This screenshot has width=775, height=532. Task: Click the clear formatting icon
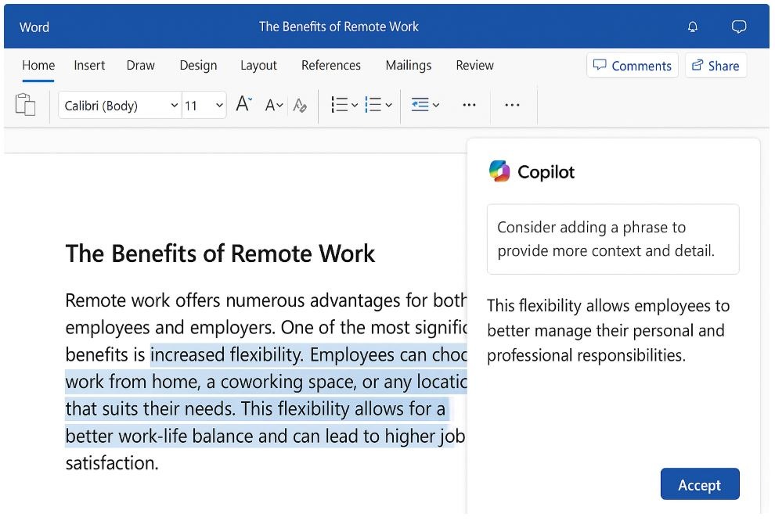pos(300,105)
